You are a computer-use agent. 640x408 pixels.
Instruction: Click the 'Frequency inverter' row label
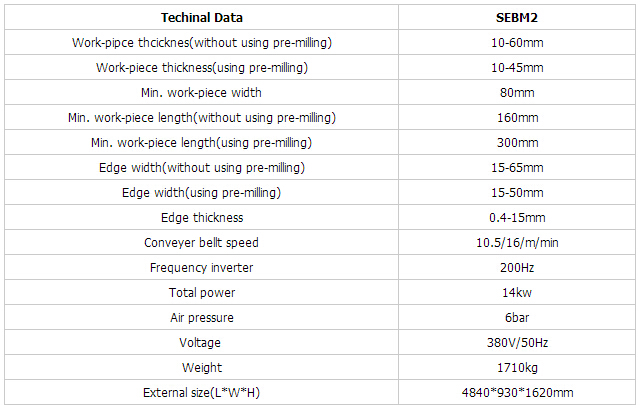[x=201, y=268]
